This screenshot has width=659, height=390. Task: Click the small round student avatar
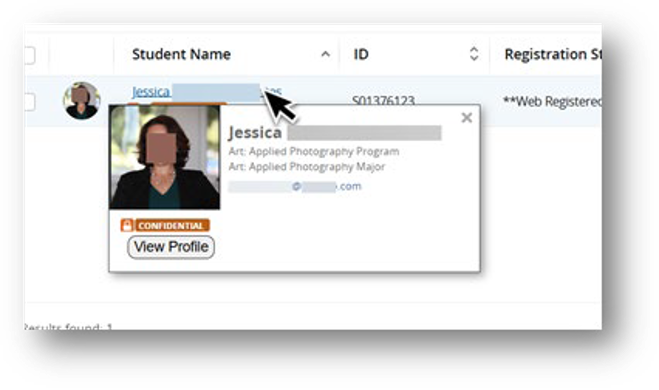coord(82,100)
